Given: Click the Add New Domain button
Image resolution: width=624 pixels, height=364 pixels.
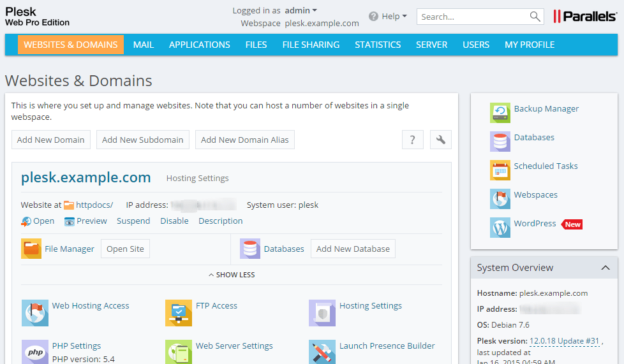Looking at the screenshot, I should (51, 140).
